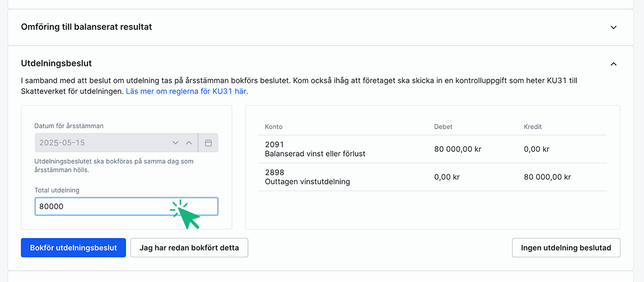Open the KU31 rules link
This screenshot has width=644, height=282.
(x=187, y=91)
